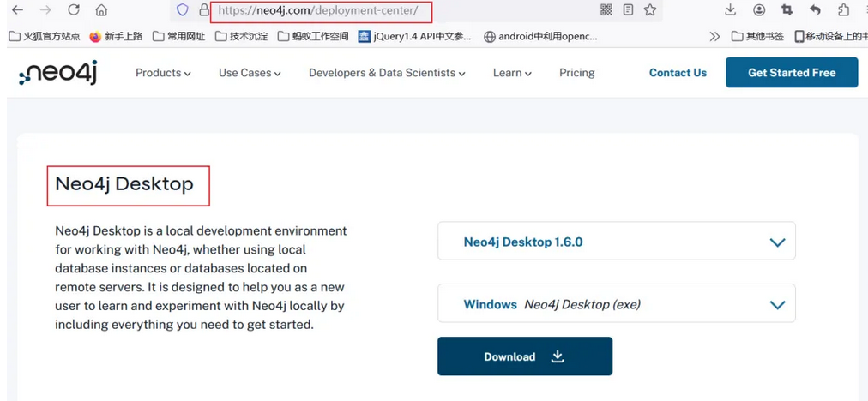
Task: Expand the Products menu
Action: (163, 73)
